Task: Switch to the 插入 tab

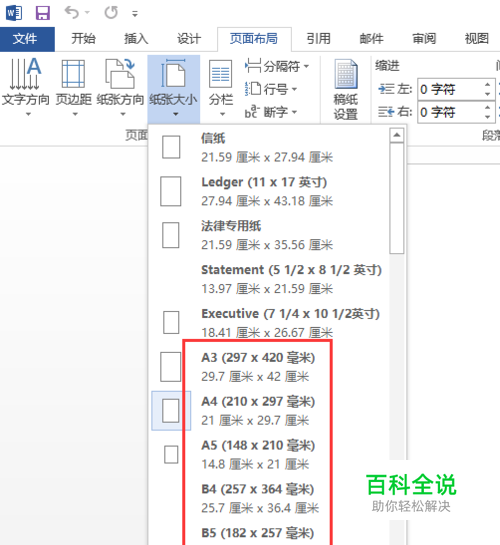Action: pos(136,39)
